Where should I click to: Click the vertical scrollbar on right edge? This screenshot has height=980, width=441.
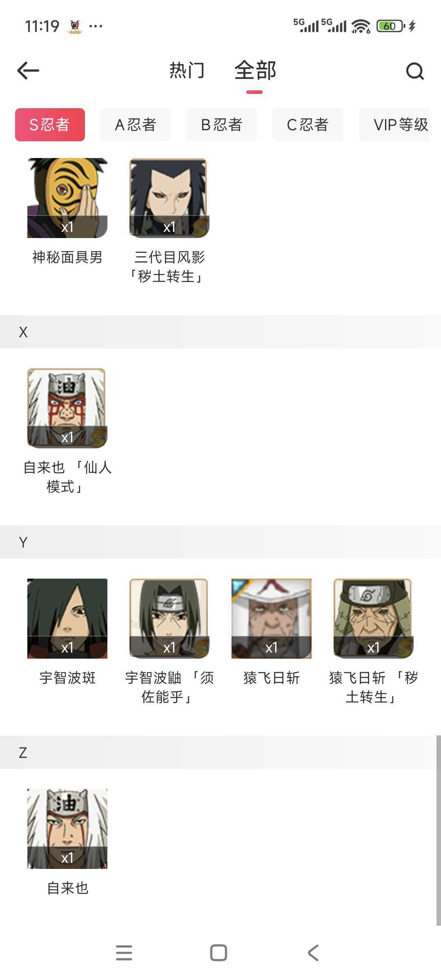coord(438,831)
